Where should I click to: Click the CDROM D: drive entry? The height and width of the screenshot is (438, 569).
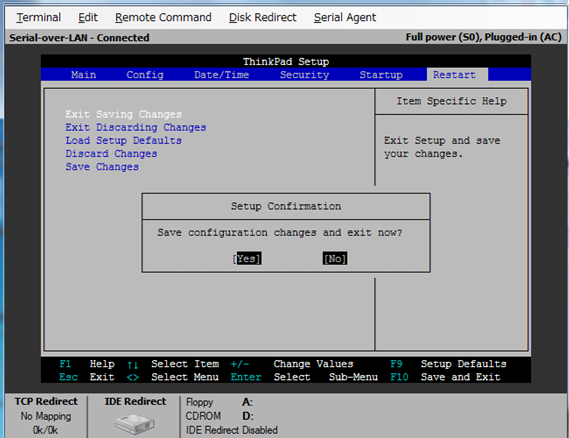(x=220, y=416)
